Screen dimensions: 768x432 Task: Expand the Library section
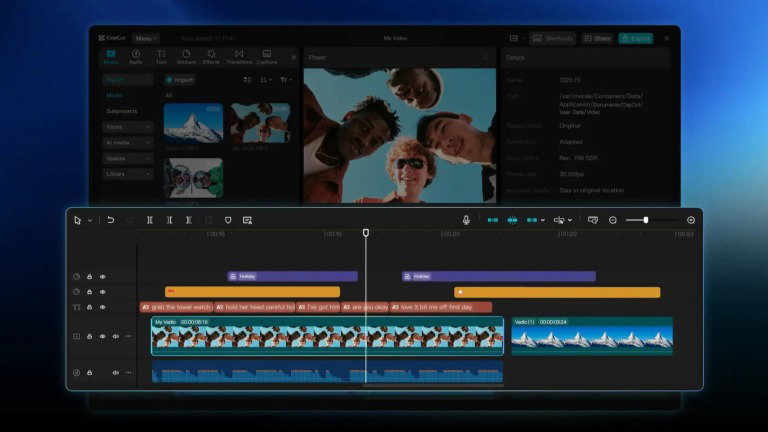[x=128, y=174]
